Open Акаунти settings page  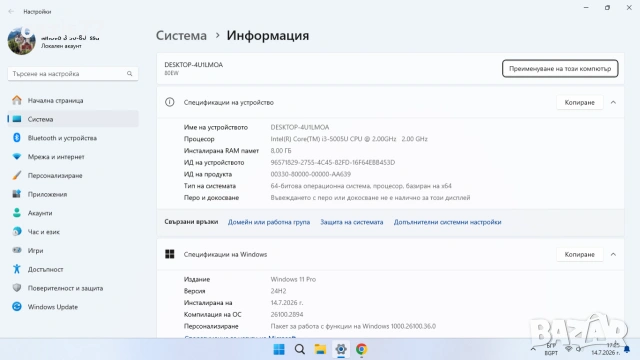point(40,213)
